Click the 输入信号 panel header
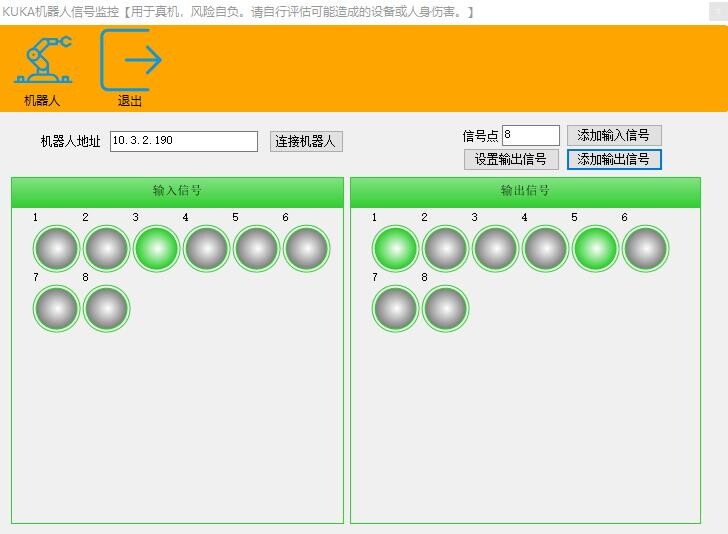The height and width of the screenshot is (534, 728). tap(177, 192)
